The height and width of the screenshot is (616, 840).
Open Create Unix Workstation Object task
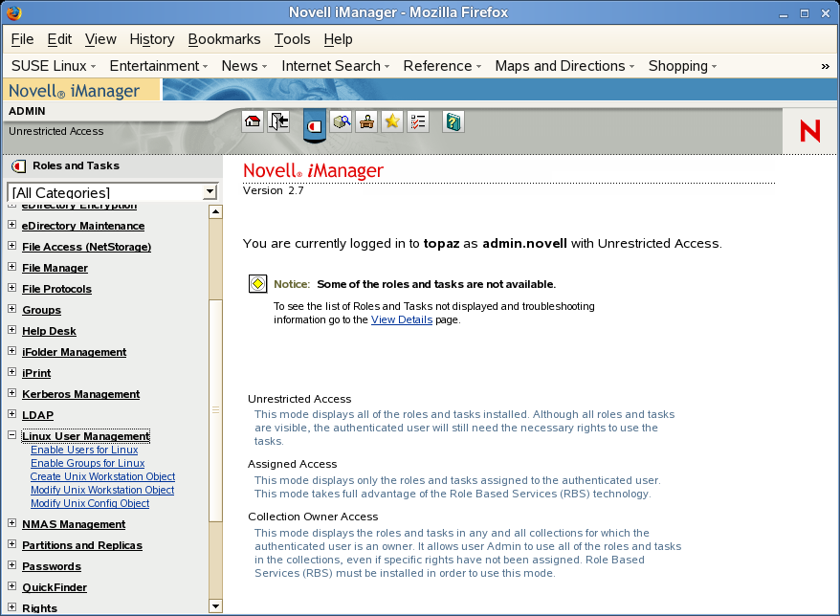102,476
